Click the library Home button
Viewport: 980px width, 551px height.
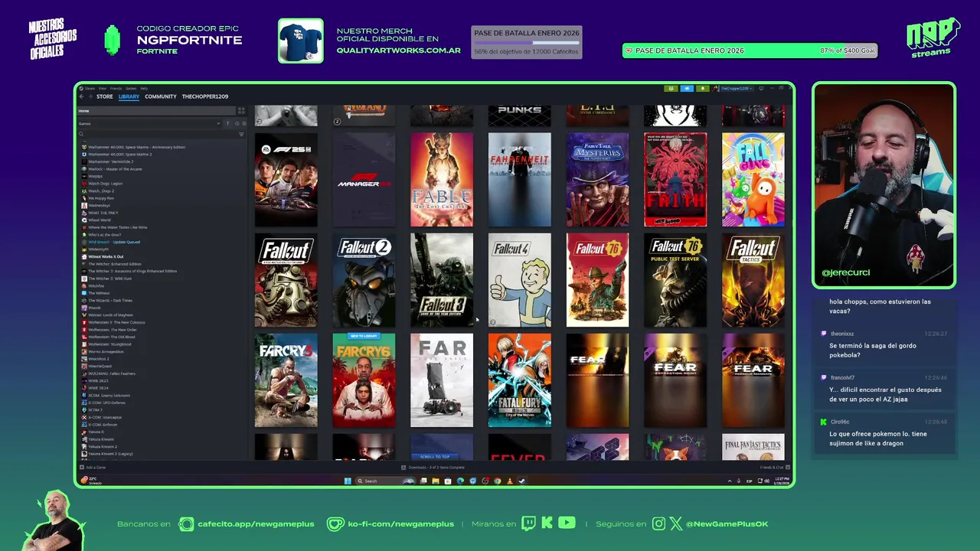156,111
